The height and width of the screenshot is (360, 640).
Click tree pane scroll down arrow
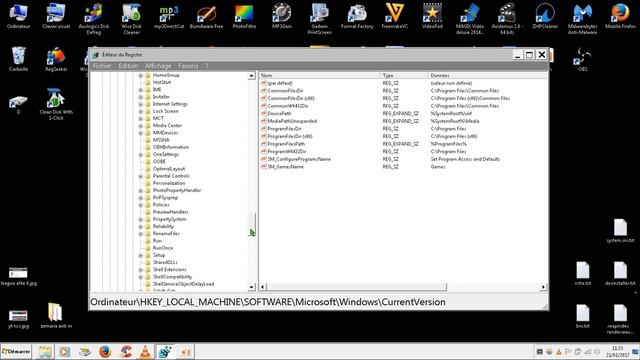(251, 287)
